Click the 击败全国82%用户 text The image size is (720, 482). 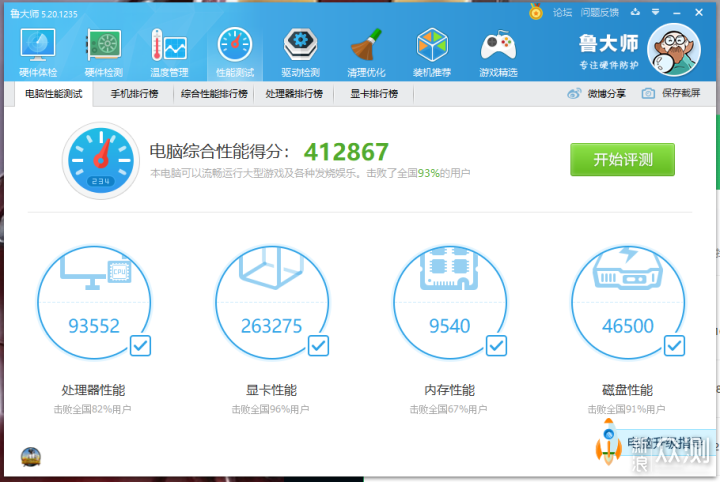coord(92,409)
